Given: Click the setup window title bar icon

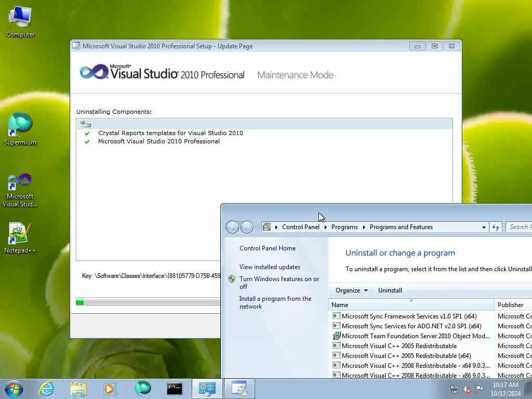Looking at the screenshot, I should coord(76,46).
